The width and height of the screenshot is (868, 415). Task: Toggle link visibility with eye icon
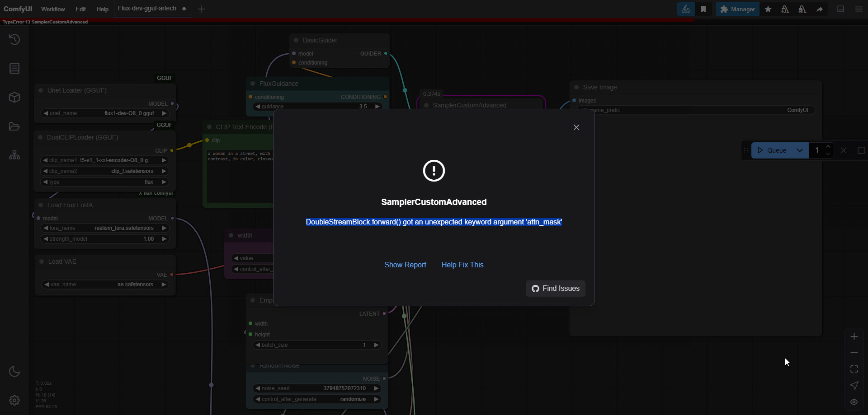click(x=854, y=402)
